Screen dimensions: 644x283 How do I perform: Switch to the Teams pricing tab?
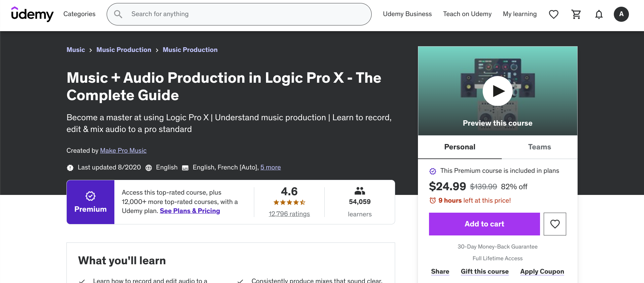[539, 147]
